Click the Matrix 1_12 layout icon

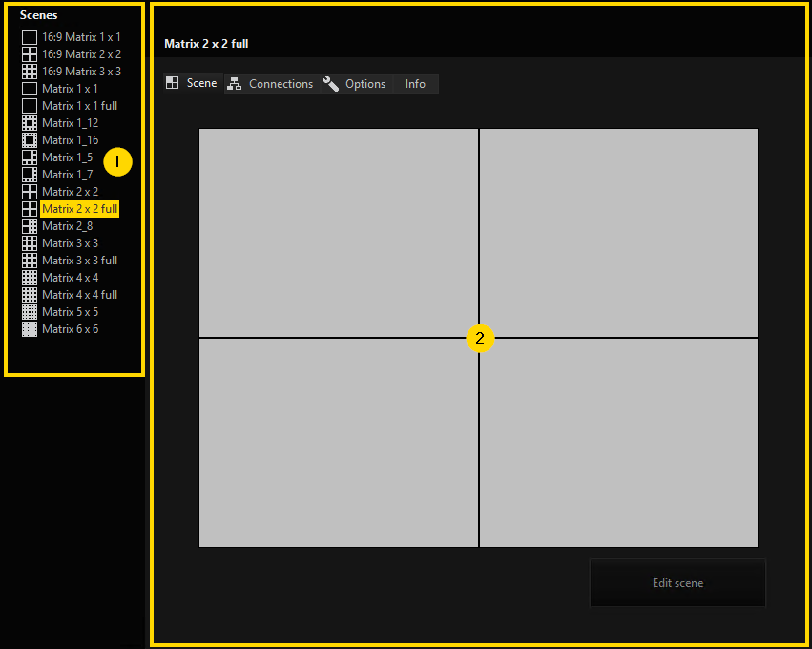(x=30, y=123)
